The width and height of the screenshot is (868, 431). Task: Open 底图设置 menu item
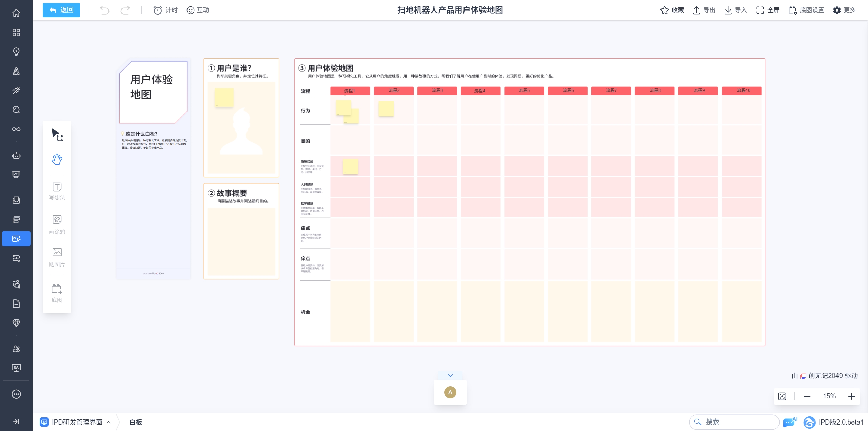point(806,10)
